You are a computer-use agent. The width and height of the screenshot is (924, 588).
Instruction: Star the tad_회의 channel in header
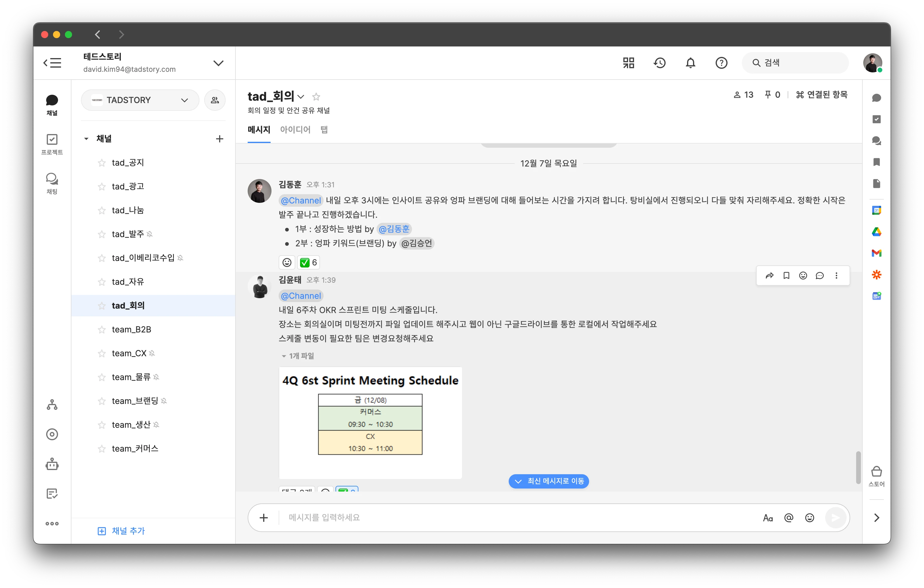coord(316,97)
